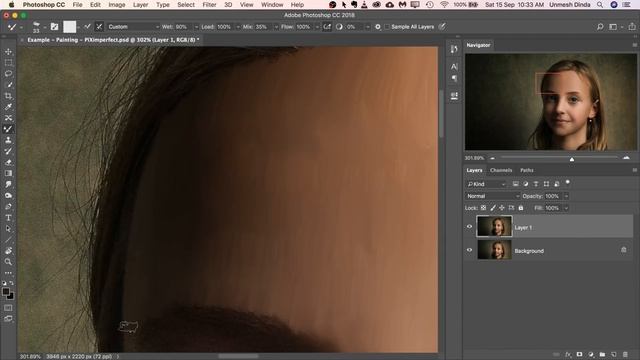Open the Filter menu
Viewport: 640px width, 360px height.
[209, 5]
